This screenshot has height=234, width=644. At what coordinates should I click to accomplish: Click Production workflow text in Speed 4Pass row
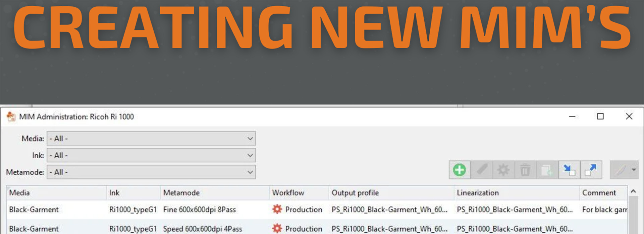[x=304, y=229]
